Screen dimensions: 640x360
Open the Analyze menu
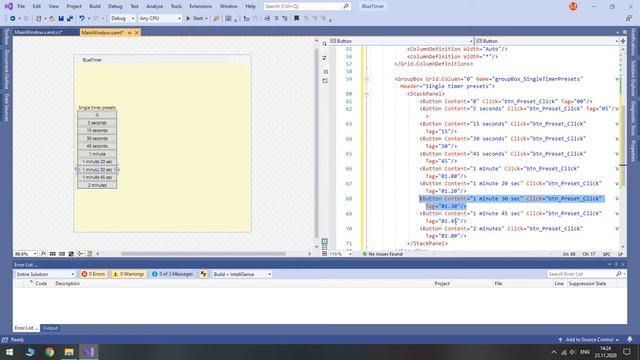click(x=154, y=6)
